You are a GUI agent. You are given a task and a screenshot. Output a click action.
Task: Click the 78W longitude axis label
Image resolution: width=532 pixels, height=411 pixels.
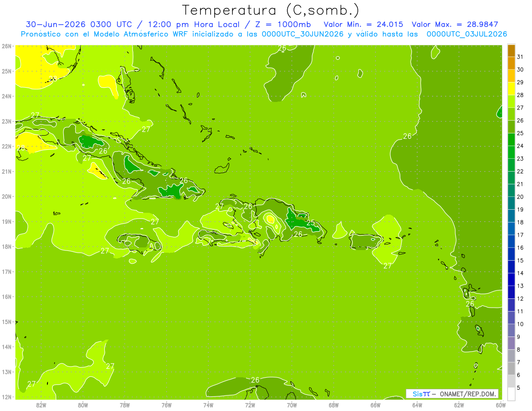(125, 404)
